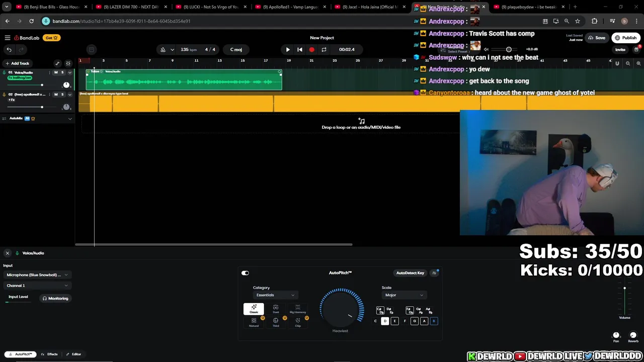The image size is (644, 362).
Task: Open the Reverb knob control
Action: pos(633,335)
